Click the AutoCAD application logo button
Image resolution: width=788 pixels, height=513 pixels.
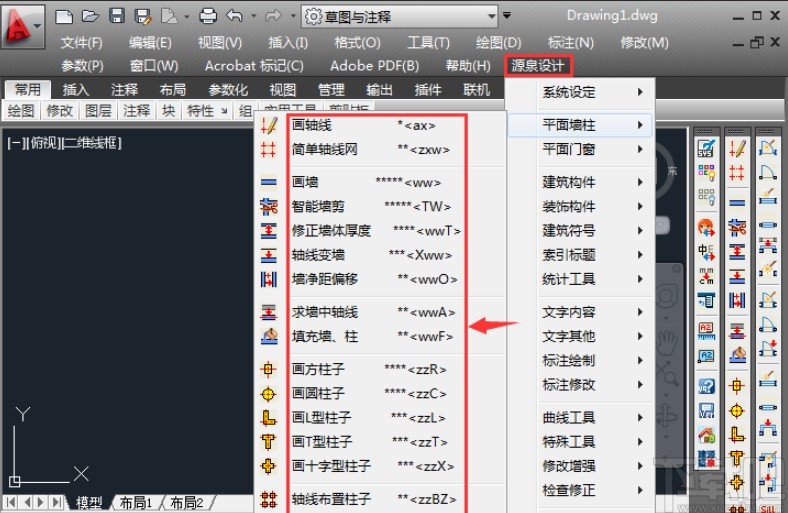click(x=23, y=26)
